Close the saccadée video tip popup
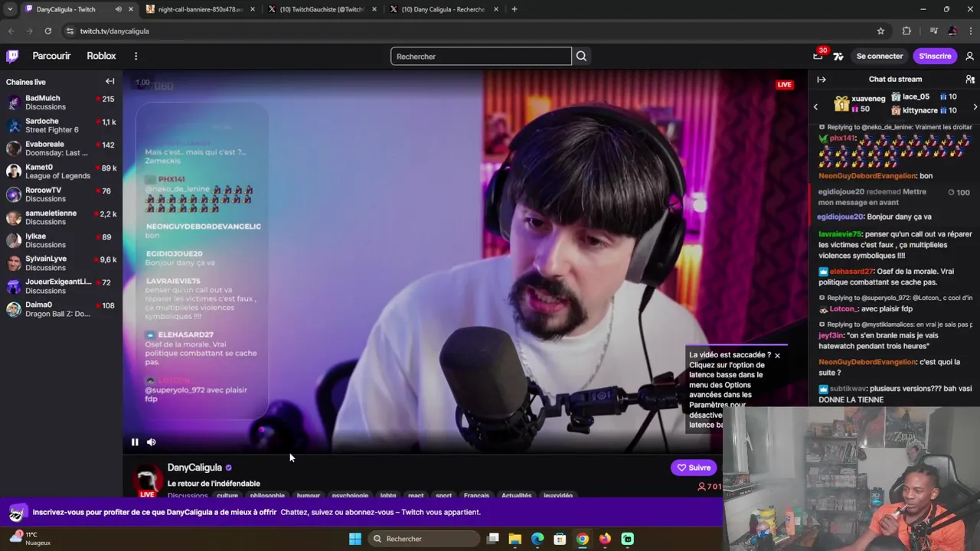Image resolution: width=980 pixels, height=551 pixels. (777, 355)
